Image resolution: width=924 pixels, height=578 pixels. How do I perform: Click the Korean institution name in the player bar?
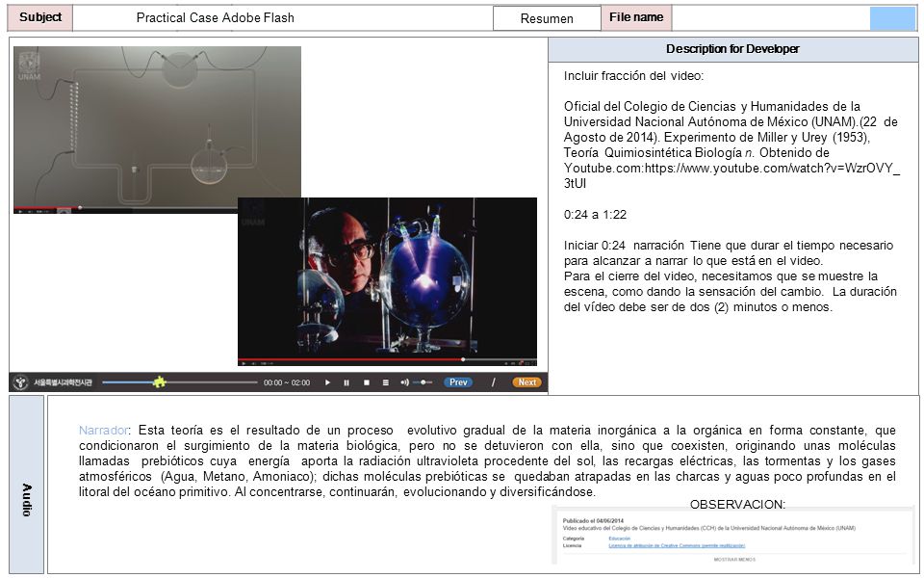pyautogui.click(x=63, y=382)
